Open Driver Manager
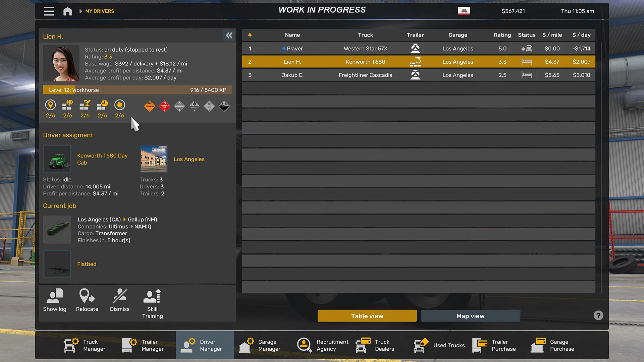This screenshot has height=362, width=644. pyautogui.click(x=205, y=345)
